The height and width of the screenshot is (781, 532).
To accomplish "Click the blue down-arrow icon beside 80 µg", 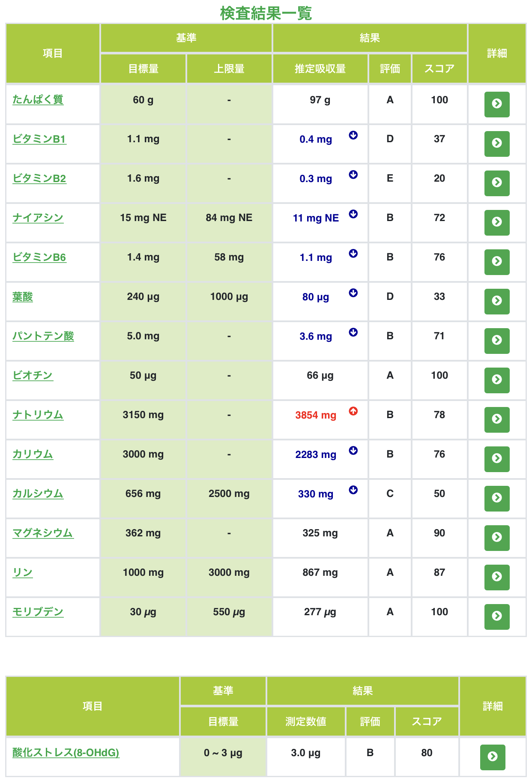I will point(353,293).
